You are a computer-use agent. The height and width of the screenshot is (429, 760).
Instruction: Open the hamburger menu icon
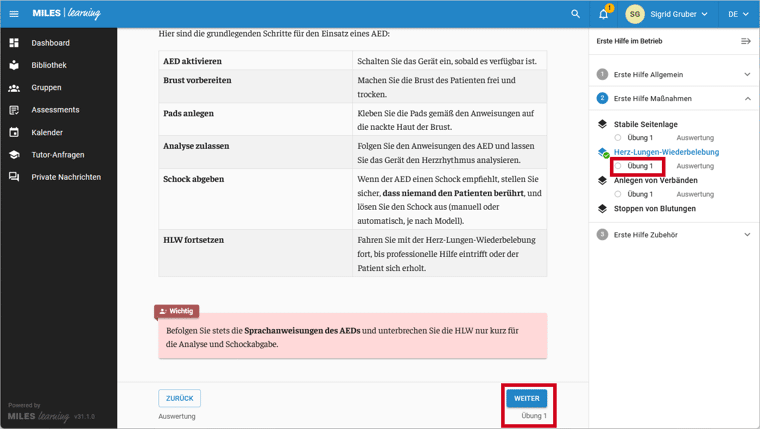coord(14,14)
